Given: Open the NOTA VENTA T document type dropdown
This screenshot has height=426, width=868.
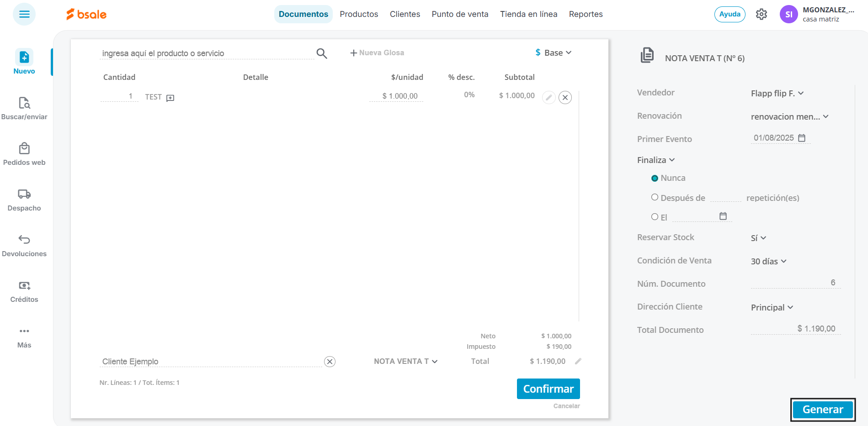Looking at the screenshot, I should [406, 361].
